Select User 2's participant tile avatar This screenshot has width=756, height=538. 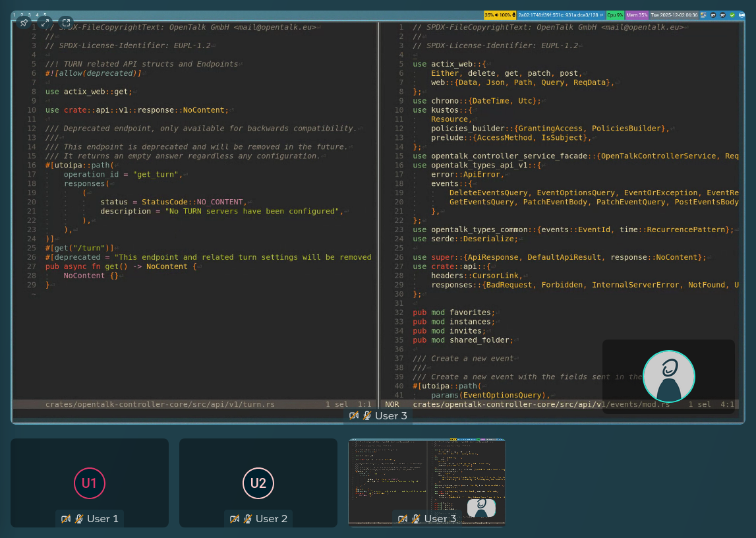click(258, 483)
